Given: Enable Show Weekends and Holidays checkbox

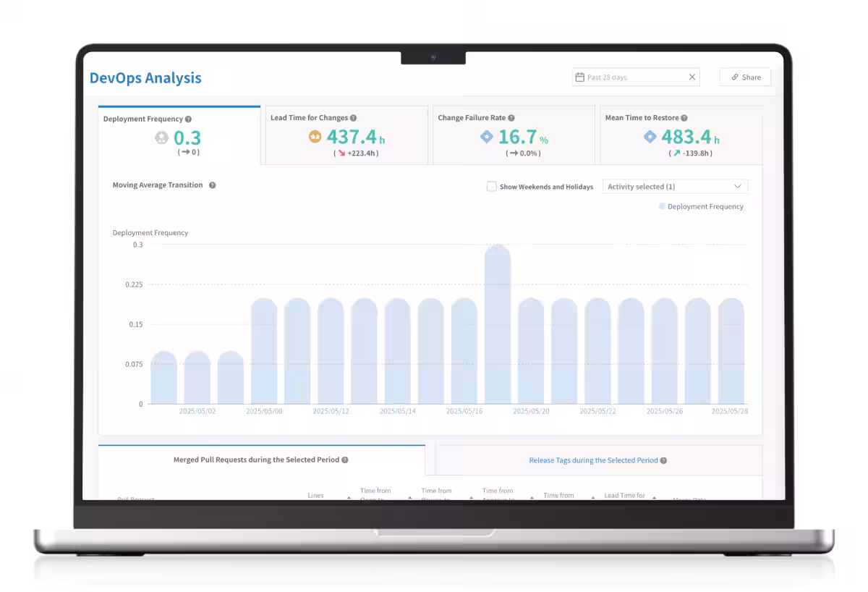Looking at the screenshot, I should point(492,187).
